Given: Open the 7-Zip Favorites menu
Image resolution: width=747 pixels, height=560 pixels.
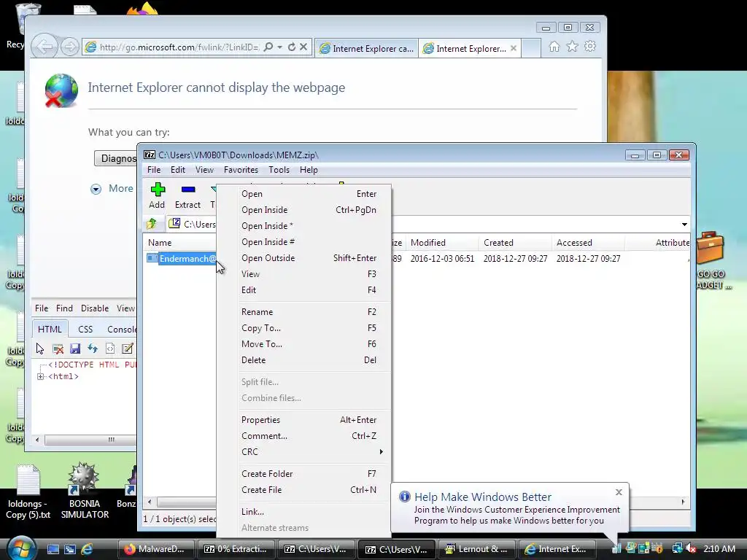Looking at the screenshot, I should [241, 170].
